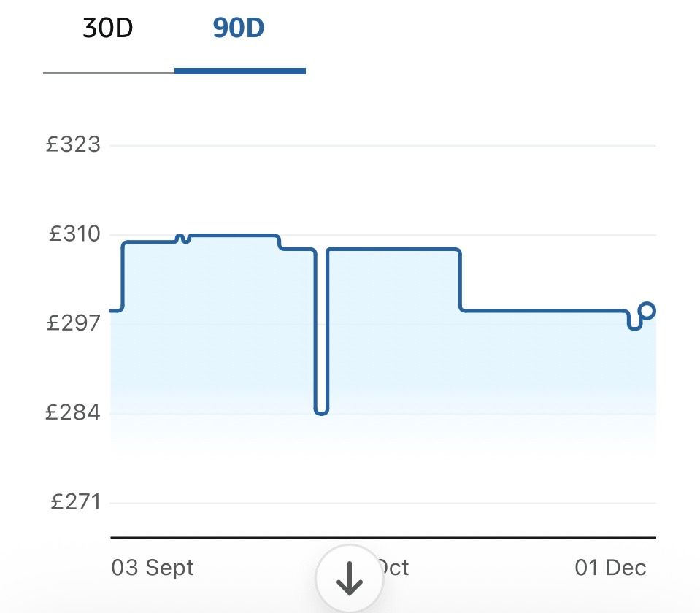Click the 01 Dec date label

[x=610, y=568]
